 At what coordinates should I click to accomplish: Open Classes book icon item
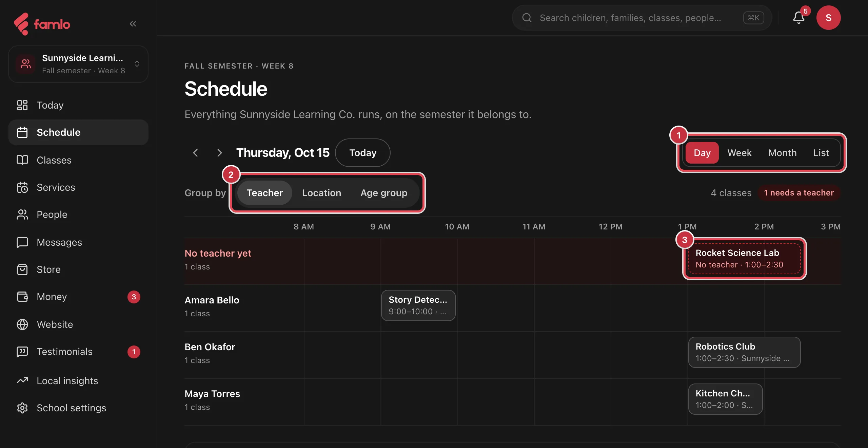point(78,160)
